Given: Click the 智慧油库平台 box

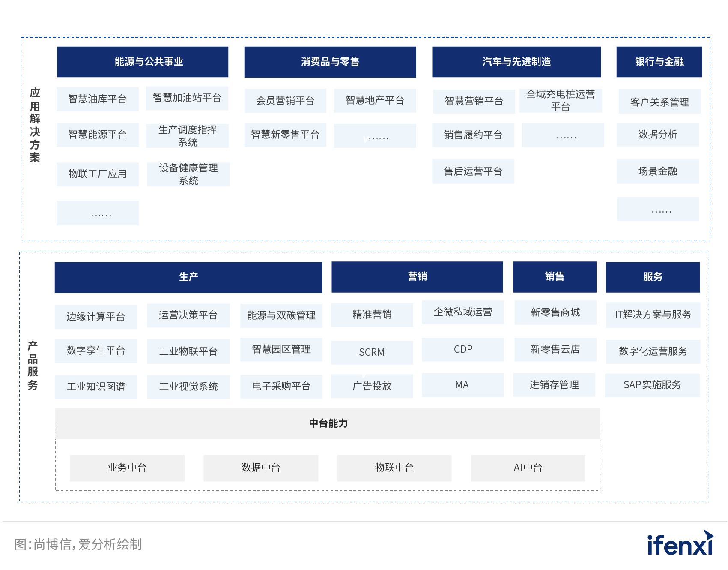Looking at the screenshot, I should pyautogui.click(x=98, y=99).
